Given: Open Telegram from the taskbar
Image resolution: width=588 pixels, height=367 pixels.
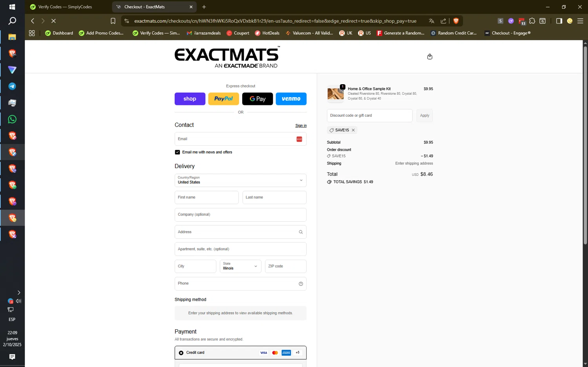Looking at the screenshot, I should pos(12,86).
